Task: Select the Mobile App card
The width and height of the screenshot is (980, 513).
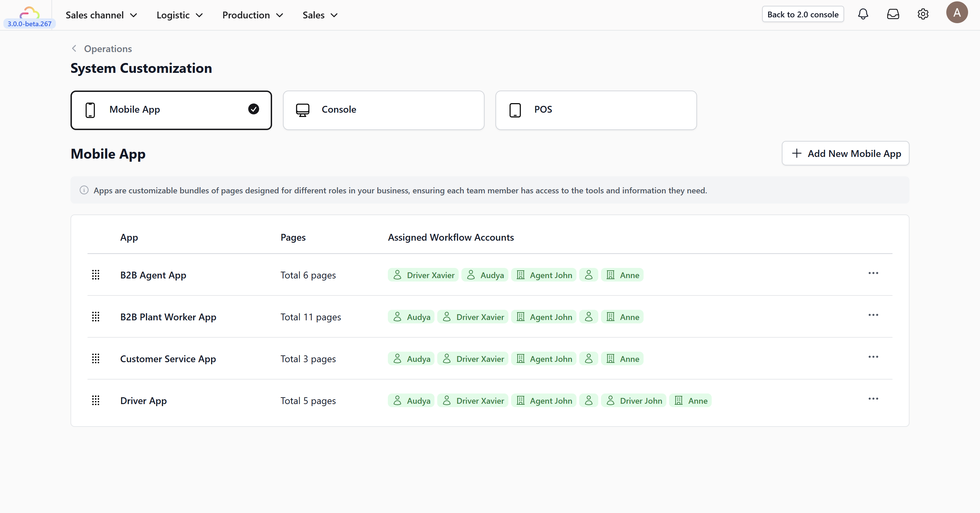Action: [x=171, y=110]
